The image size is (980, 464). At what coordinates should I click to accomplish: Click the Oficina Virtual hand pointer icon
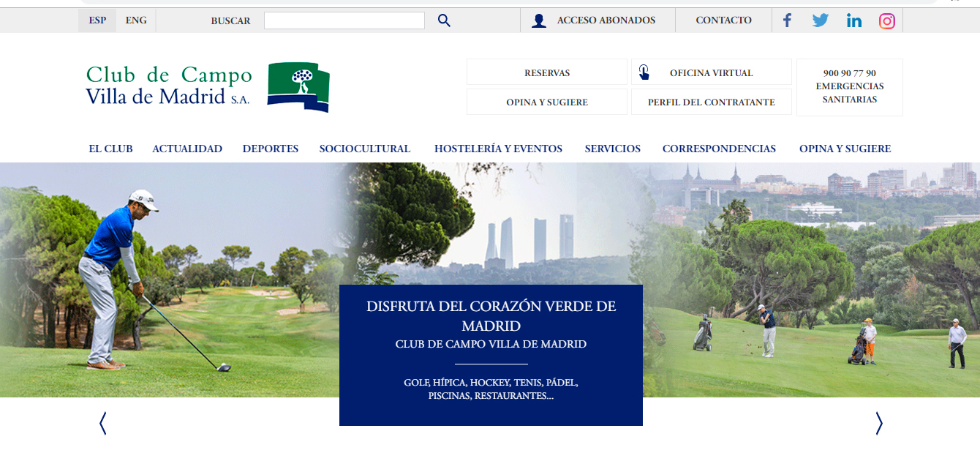[x=644, y=72]
